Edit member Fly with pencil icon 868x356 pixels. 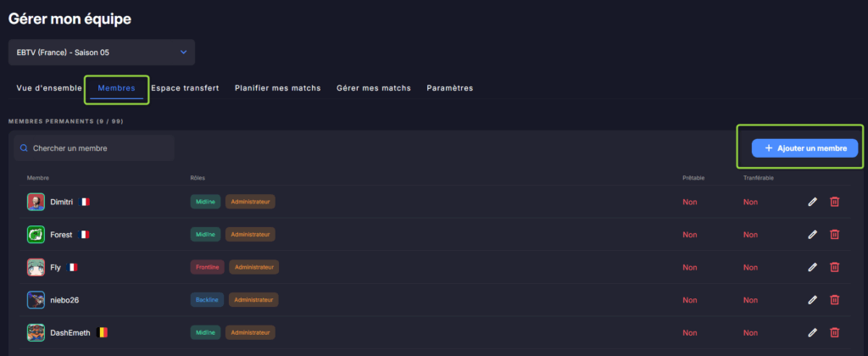(x=812, y=267)
